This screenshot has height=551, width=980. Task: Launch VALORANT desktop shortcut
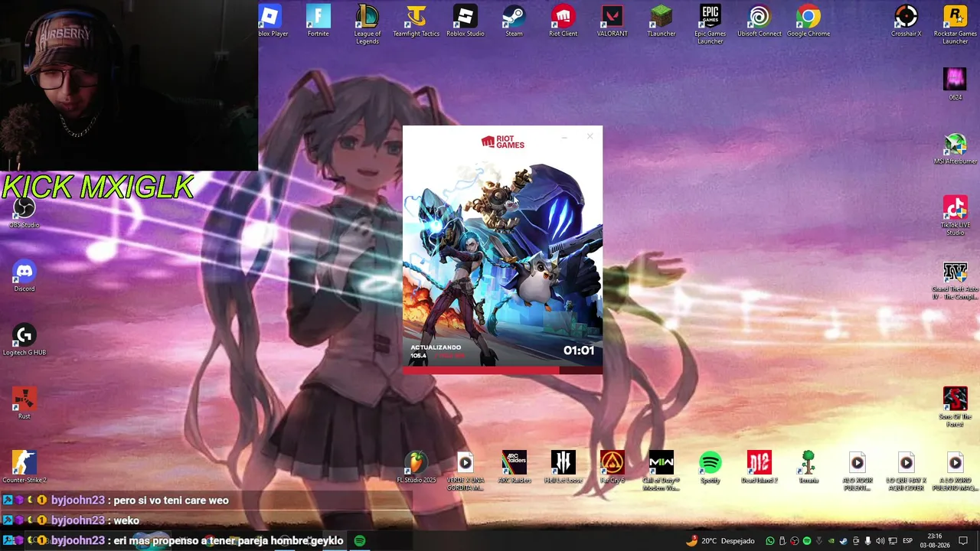(x=612, y=21)
